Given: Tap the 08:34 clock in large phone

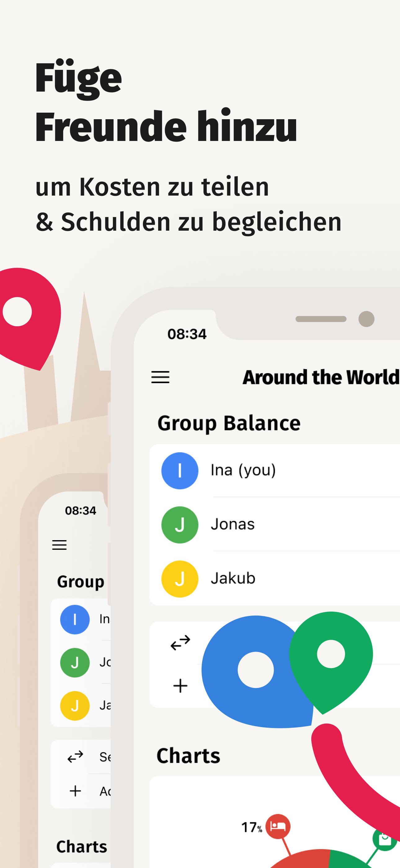Looking at the screenshot, I should 187,334.
